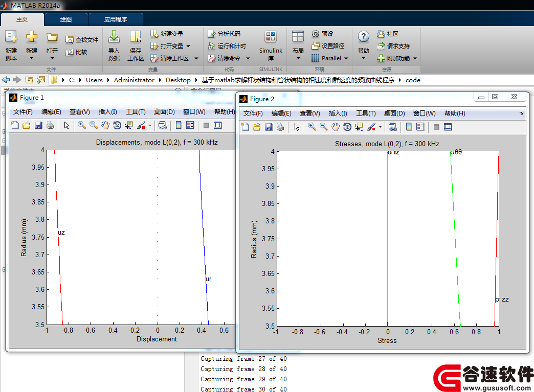
Task: Open brush color dropdown arrow in Figure 1
Action: (150, 125)
